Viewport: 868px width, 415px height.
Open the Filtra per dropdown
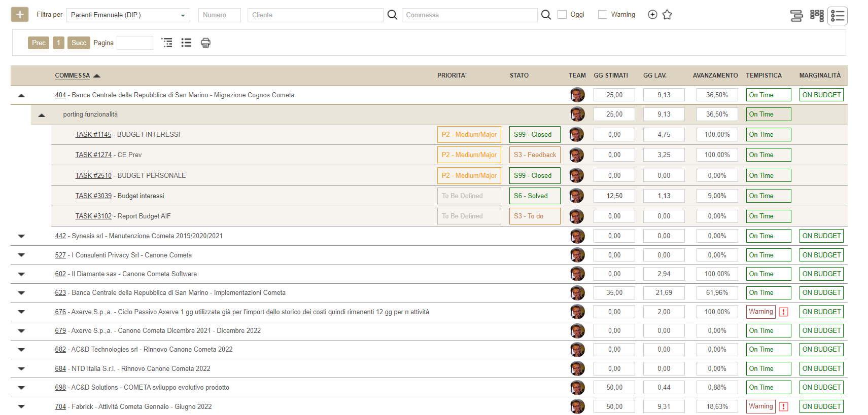click(128, 15)
